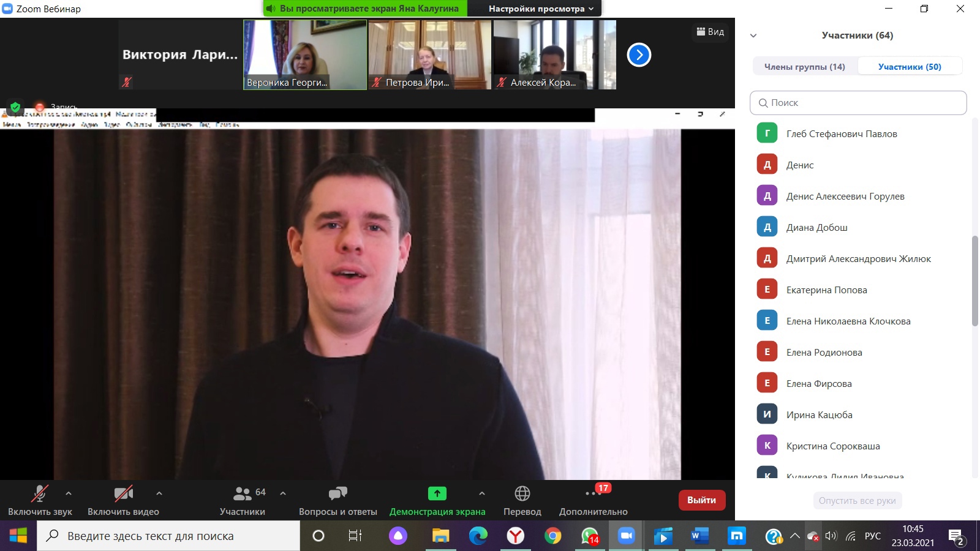This screenshot has width=980, height=551.
Task: Click the green encryption shield icon
Action: click(x=15, y=107)
